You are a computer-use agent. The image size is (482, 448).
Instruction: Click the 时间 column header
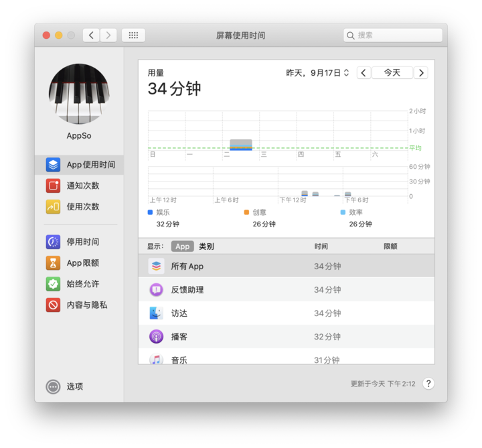pos(321,246)
